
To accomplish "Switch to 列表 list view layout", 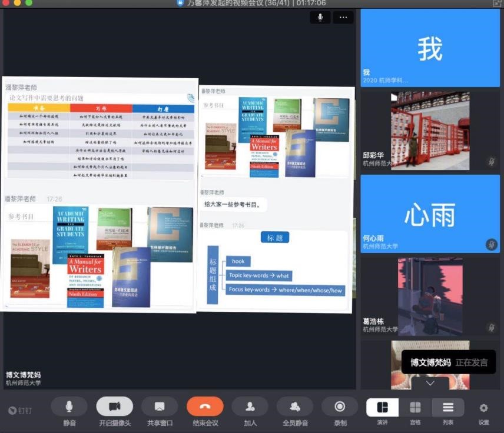I will coord(448,408).
